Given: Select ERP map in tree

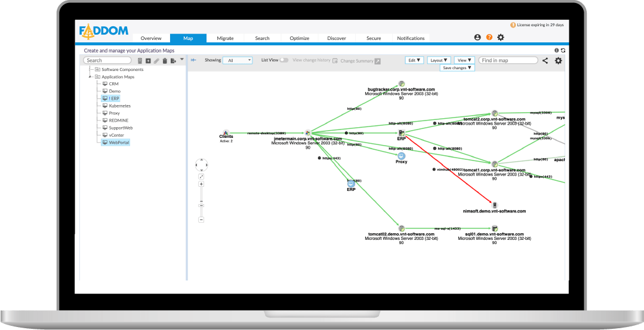Looking at the screenshot, I should [x=111, y=98].
